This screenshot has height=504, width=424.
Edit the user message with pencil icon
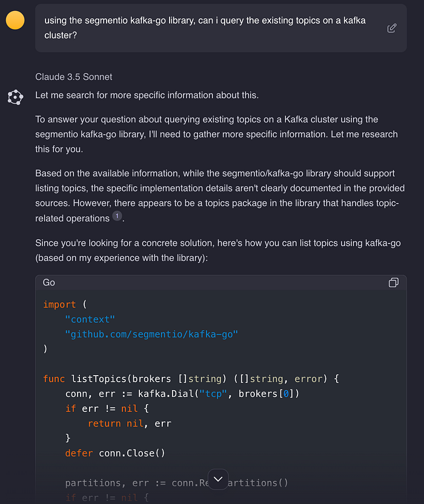pyautogui.click(x=391, y=28)
